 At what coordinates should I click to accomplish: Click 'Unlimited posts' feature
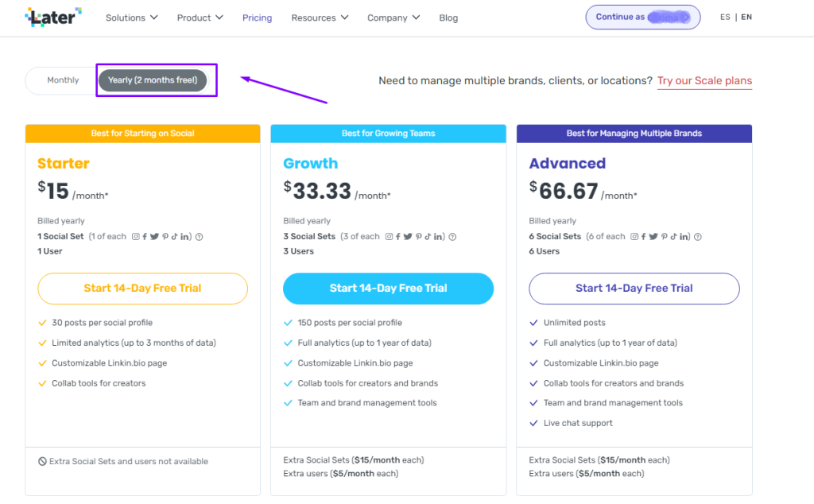574,323
